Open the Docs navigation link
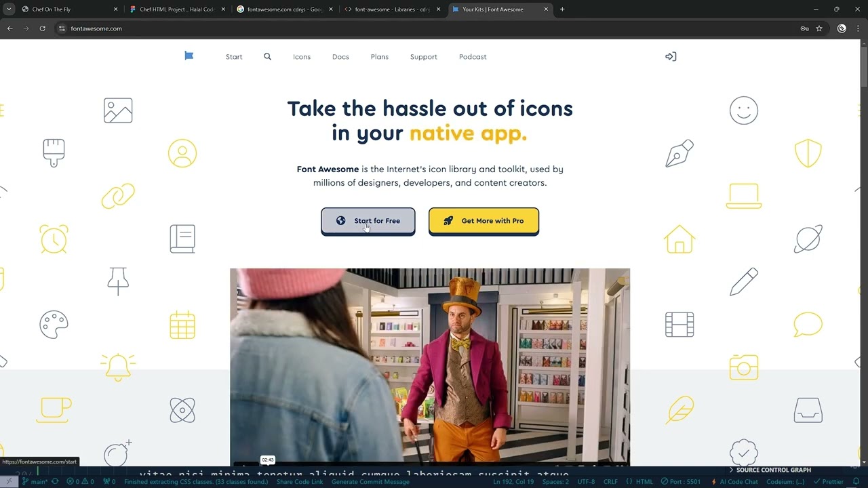Viewport: 868px width, 488px height. tap(340, 57)
